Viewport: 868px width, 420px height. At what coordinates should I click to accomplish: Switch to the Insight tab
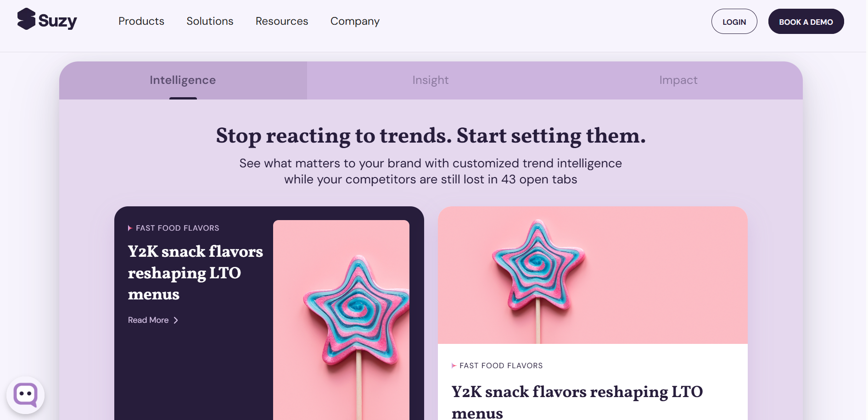430,80
